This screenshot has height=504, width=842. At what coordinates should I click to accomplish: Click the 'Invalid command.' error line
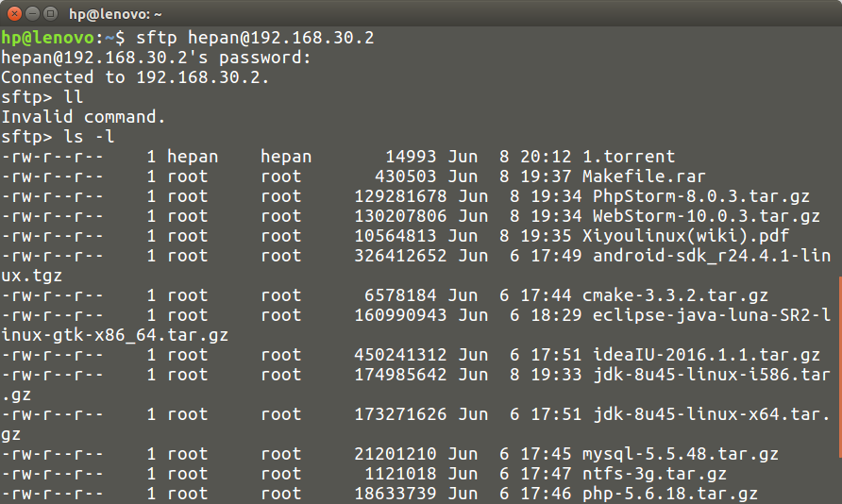83,117
